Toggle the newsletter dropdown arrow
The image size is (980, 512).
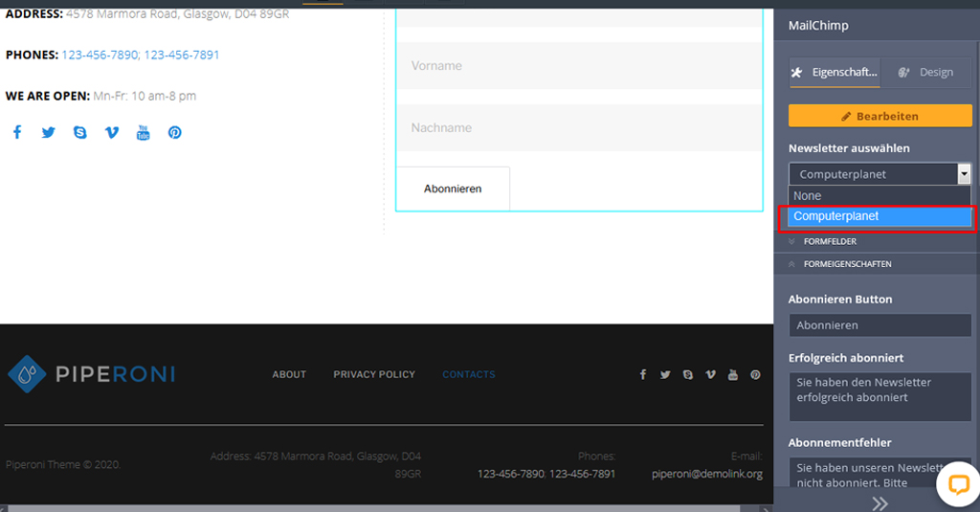pos(964,174)
